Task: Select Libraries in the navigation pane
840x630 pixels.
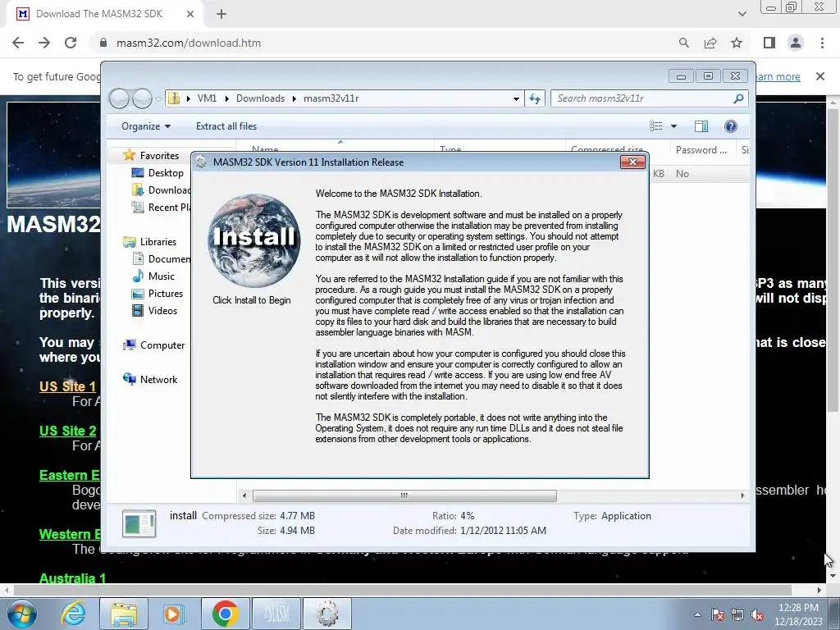Action: tap(158, 242)
